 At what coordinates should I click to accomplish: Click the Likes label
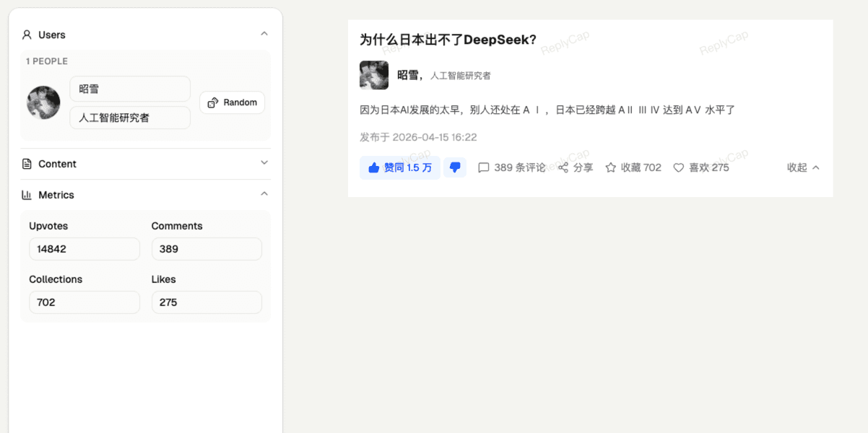point(164,279)
